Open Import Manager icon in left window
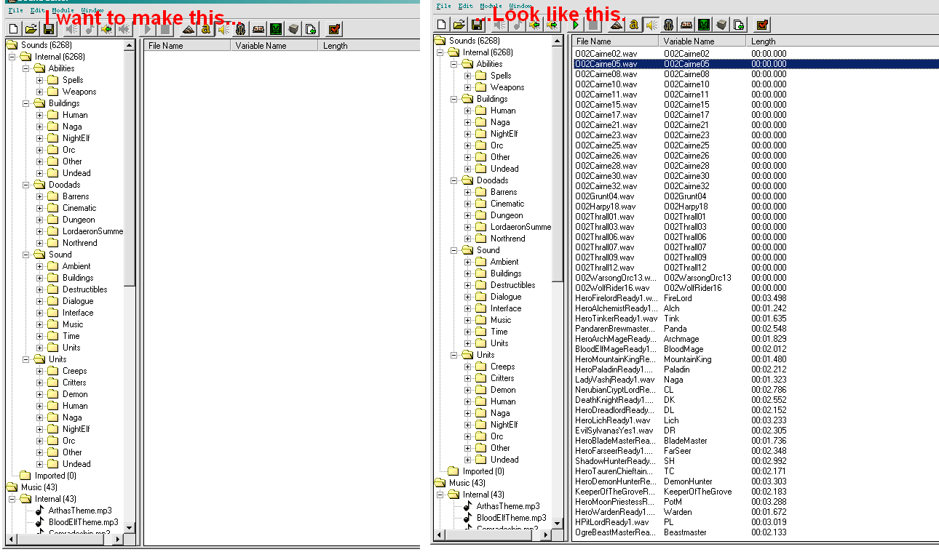This screenshot has width=939, height=560. (x=311, y=29)
